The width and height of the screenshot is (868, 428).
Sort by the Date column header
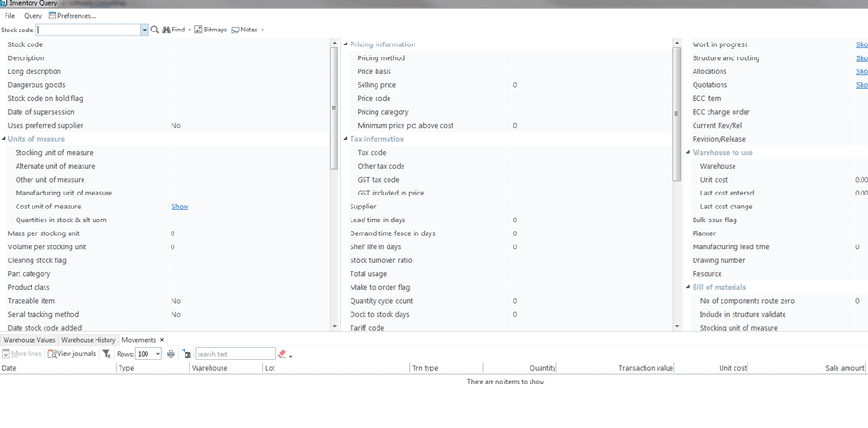point(58,368)
